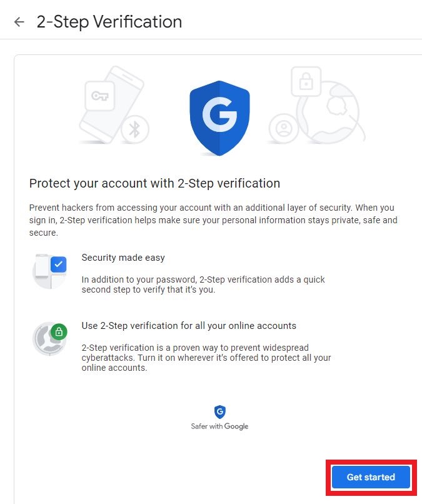Click the gray person profile circle

click(x=284, y=129)
